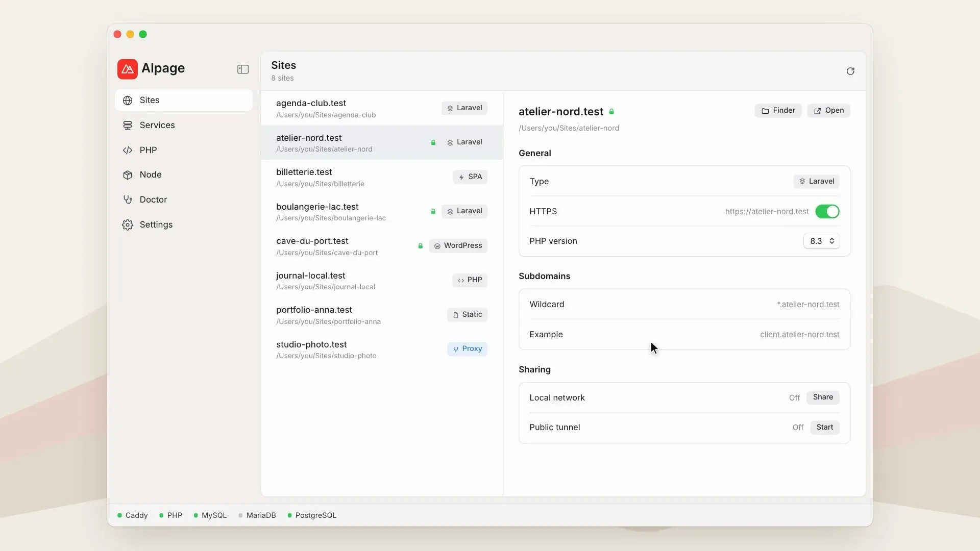This screenshot has height=551, width=980.
Task: Click the green lock beside atelier-nord.test title
Action: [611, 112]
